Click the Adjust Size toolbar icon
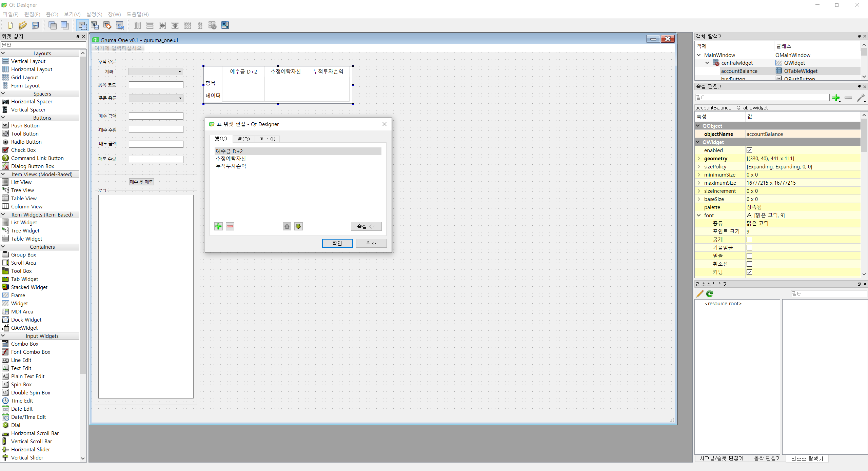 tap(225, 25)
